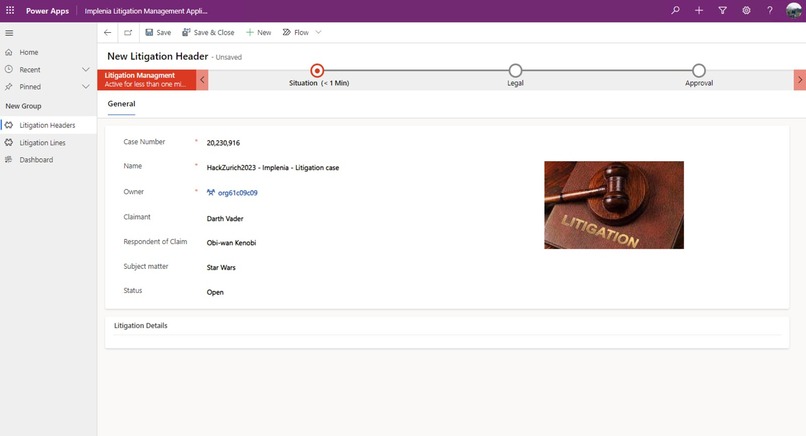Open the user profile avatar
The height and width of the screenshot is (436, 806).
tap(794, 10)
